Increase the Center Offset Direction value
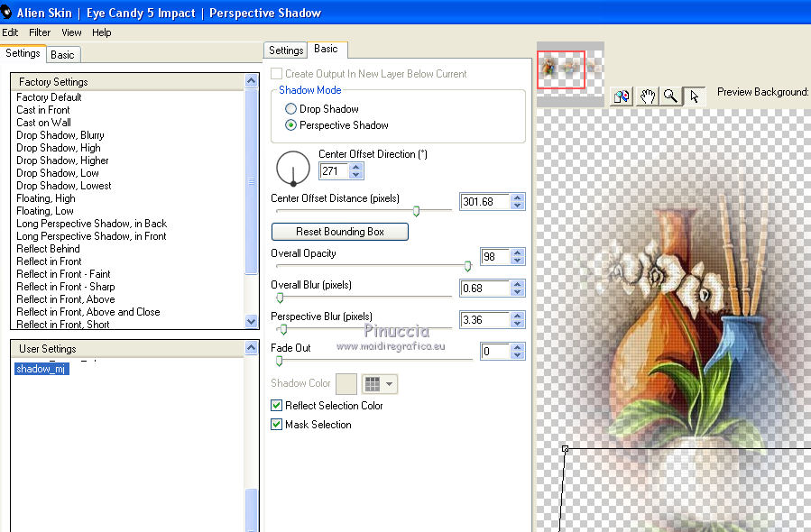The width and height of the screenshot is (811, 532). tap(355, 167)
